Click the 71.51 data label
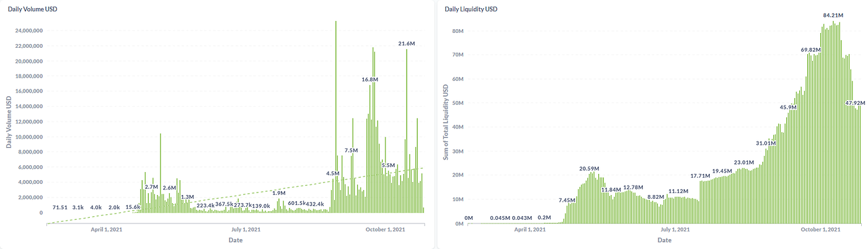 tap(60, 207)
